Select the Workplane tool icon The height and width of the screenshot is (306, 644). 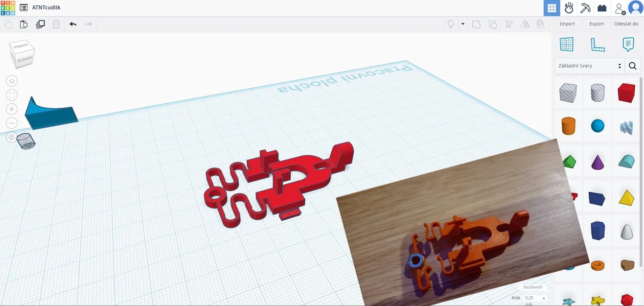tap(567, 45)
